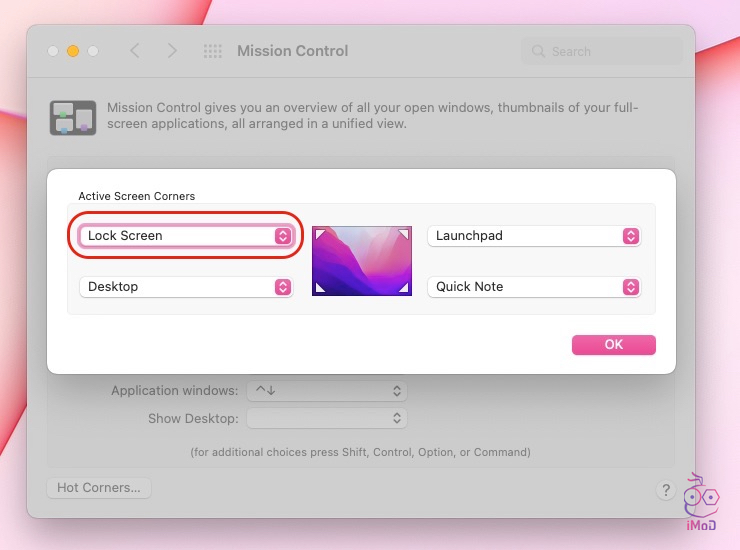Open the Launchpad corner dropdown

[533, 236]
